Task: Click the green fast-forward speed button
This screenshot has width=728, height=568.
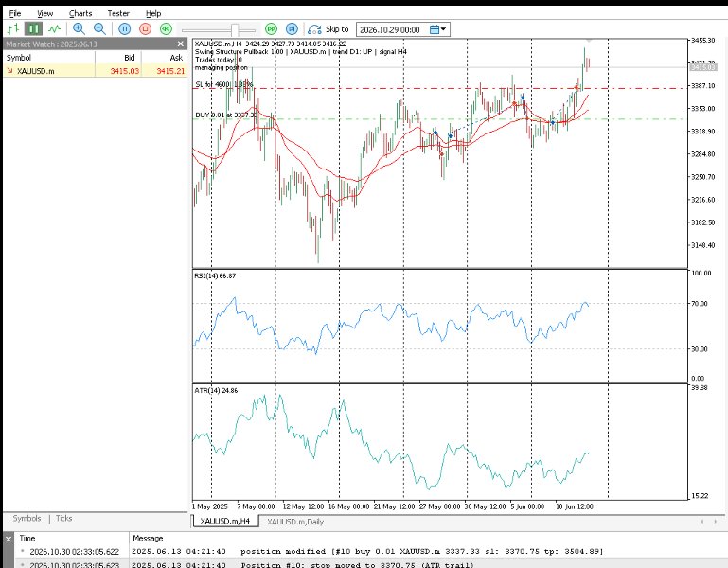Action: click(x=271, y=28)
